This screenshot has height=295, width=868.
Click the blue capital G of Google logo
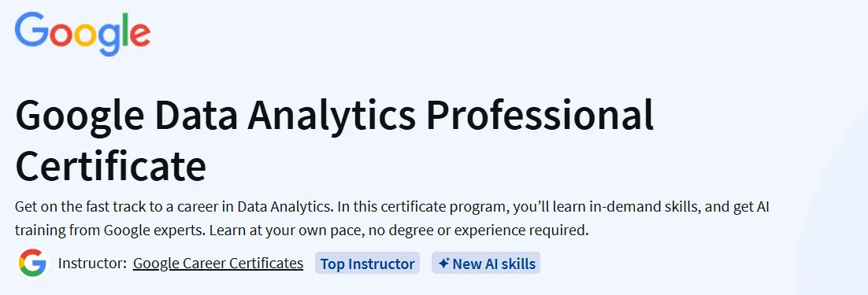pyautogui.click(x=33, y=29)
